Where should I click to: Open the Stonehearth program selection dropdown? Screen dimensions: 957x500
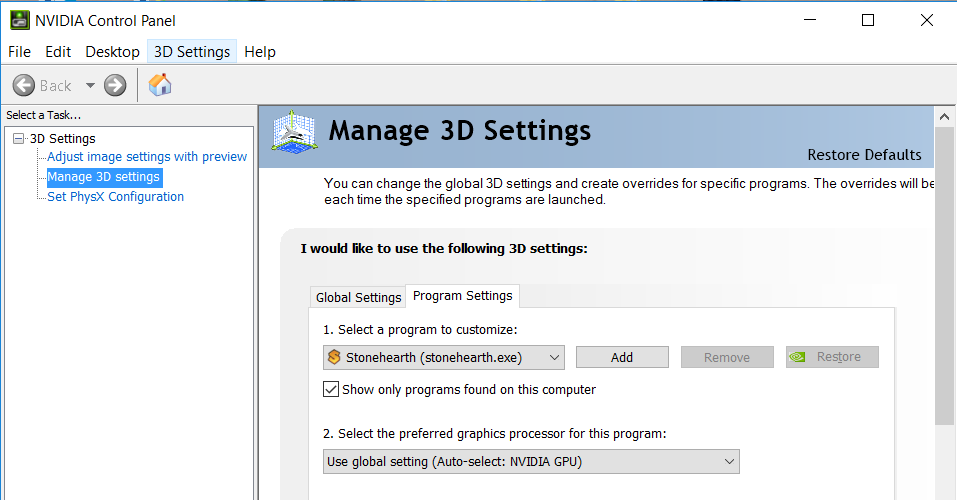[x=444, y=358]
